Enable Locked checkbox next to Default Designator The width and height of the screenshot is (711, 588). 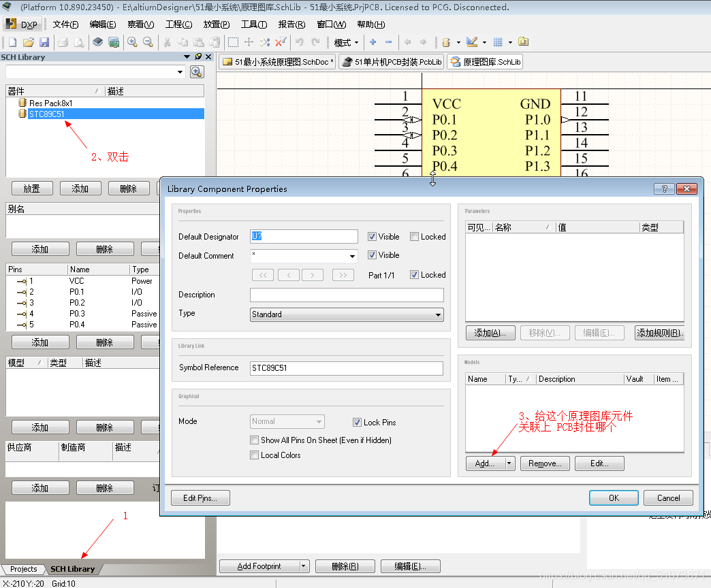[x=414, y=237]
